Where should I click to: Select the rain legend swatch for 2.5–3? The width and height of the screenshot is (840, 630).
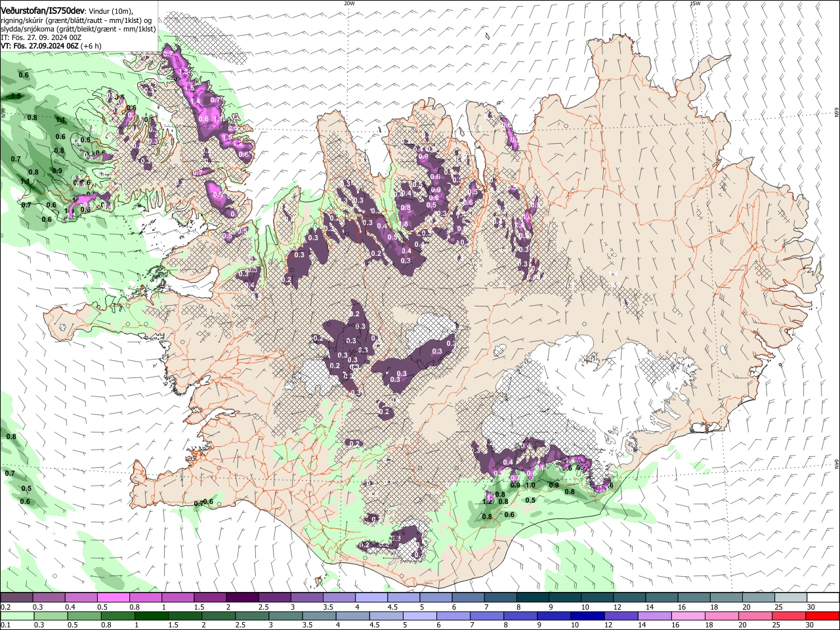[x=252, y=616]
